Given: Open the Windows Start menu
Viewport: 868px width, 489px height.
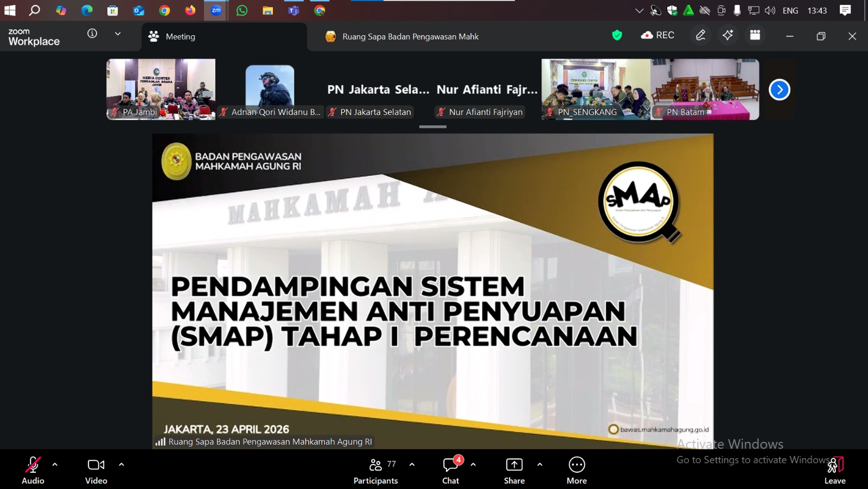Looking at the screenshot, I should point(10,10).
